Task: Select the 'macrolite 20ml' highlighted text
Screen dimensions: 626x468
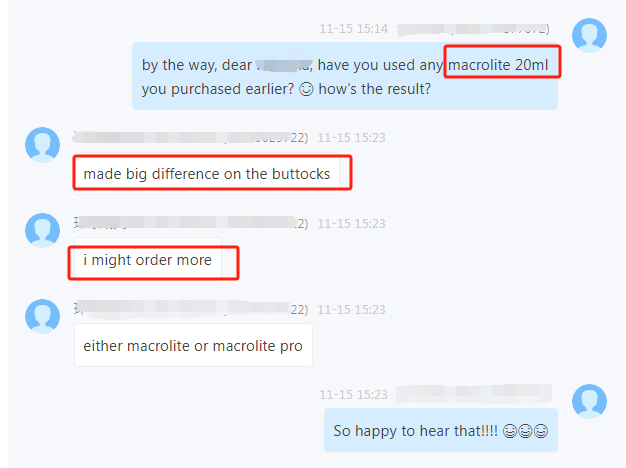Action: pyautogui.click(x=498, y=65)
